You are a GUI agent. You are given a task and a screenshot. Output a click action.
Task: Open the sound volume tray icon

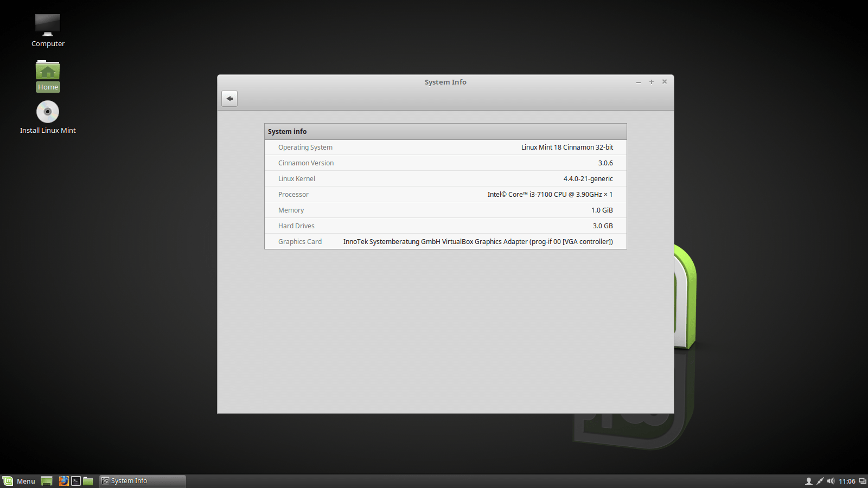pos(831,481)
